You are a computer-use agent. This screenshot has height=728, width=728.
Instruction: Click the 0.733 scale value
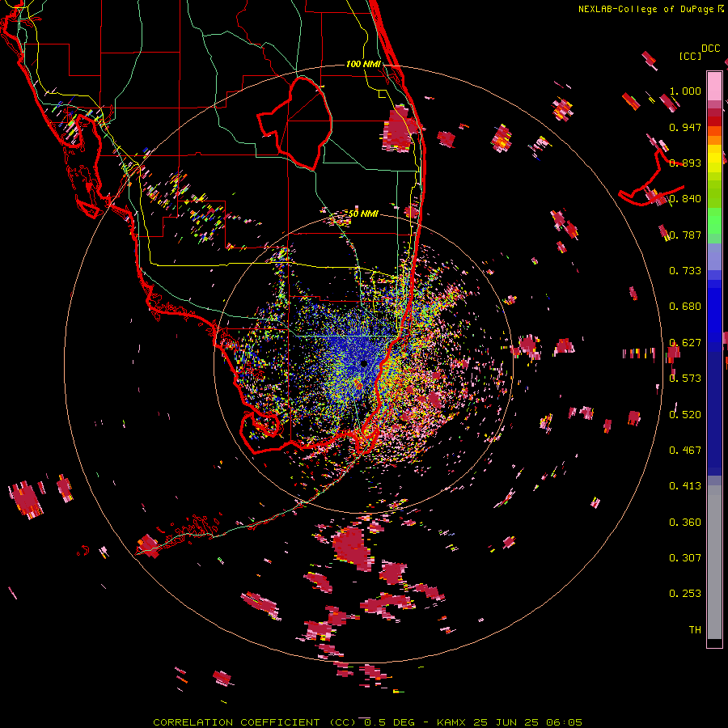(x=685, y=271)
